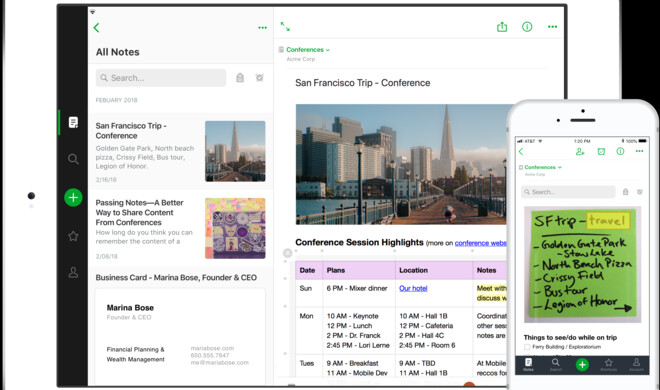Open Shortcuts star in the tablet sidebar
The width and height of the screenshot is (660, 390).
click(x=73, y=236)
